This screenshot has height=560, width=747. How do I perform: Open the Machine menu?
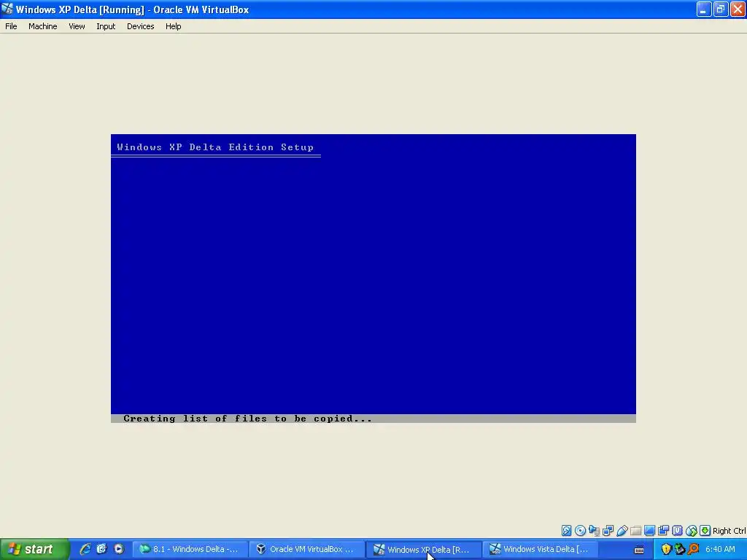[42, 26]
